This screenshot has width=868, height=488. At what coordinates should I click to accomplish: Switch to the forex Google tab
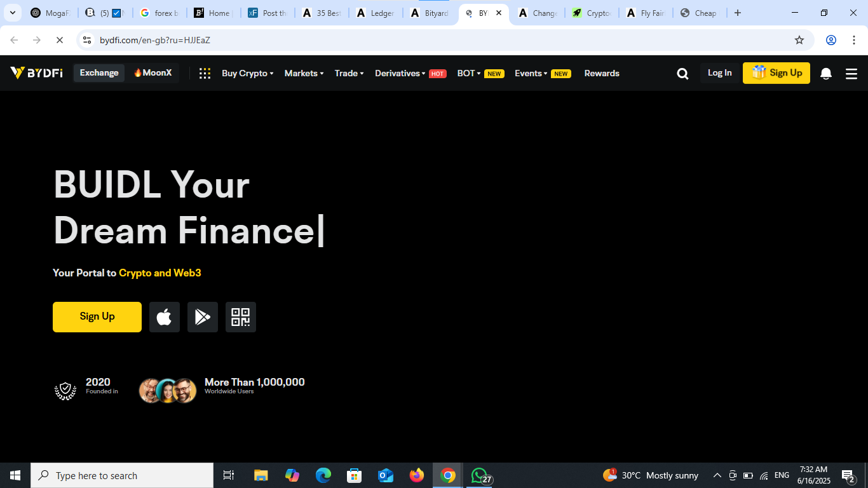tap(159, 13)
